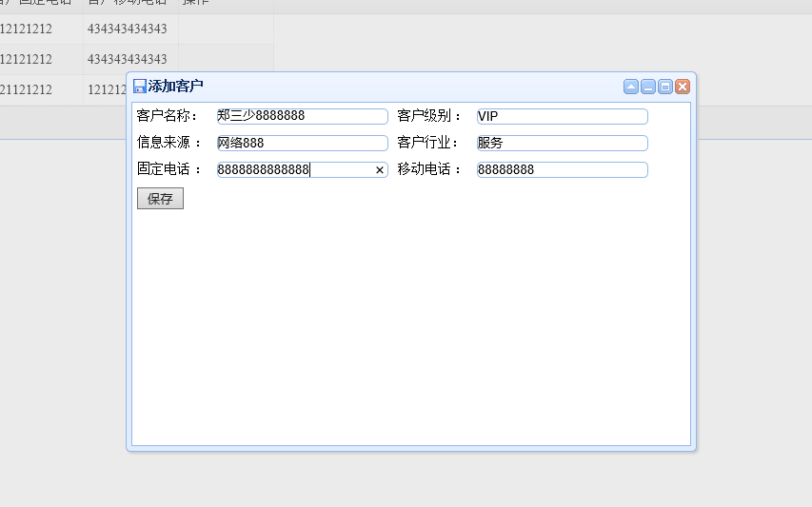The image size is (812, 507).
Task: Click first row cell 12121212 in background table
Action: 26,29
